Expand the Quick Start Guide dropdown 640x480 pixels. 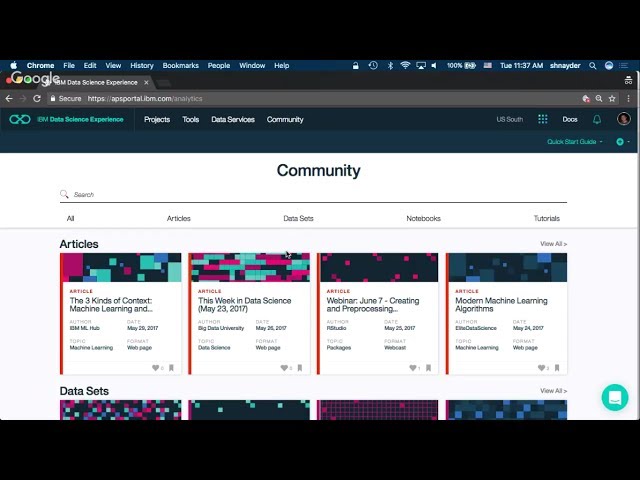coord(575,142)
